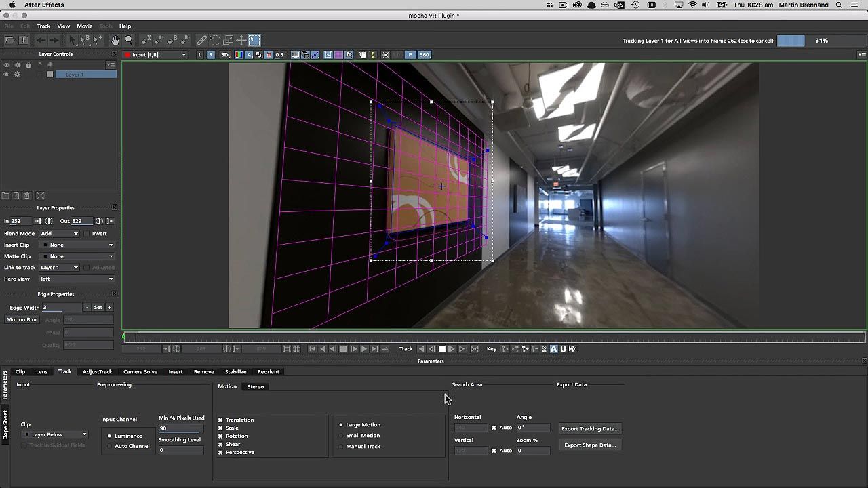The image size is (868, 488).
Task: Open the Movie menu
Action: pos(84,26)
